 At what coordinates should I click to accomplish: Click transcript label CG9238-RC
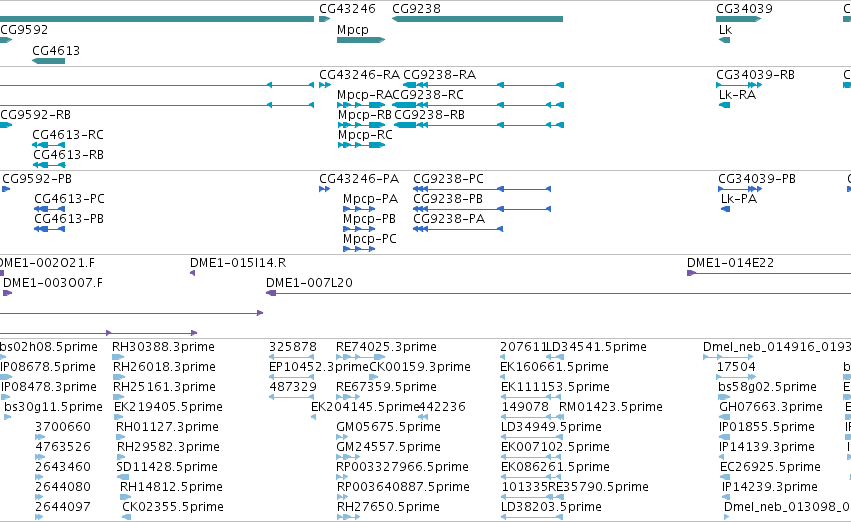[x=428, y=95]
